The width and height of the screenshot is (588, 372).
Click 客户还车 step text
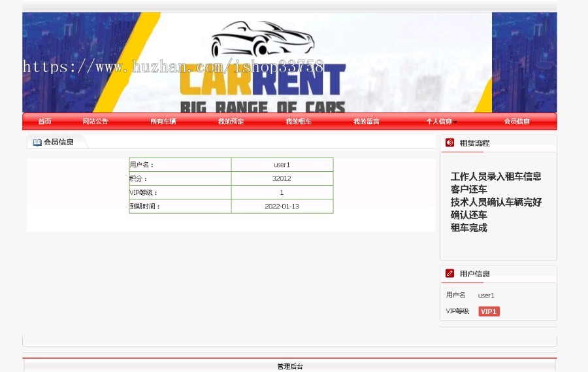468,189
